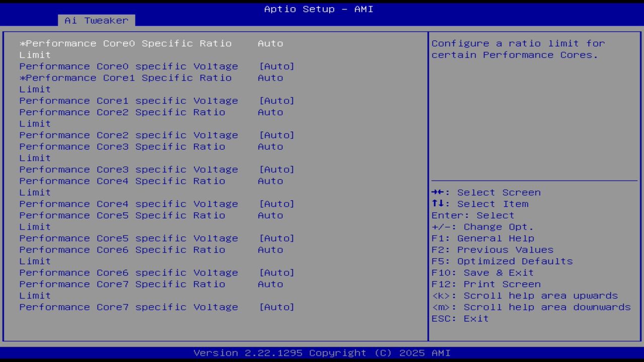Click the Auto value beside Core0 Ratio Limit

[270, 43]
